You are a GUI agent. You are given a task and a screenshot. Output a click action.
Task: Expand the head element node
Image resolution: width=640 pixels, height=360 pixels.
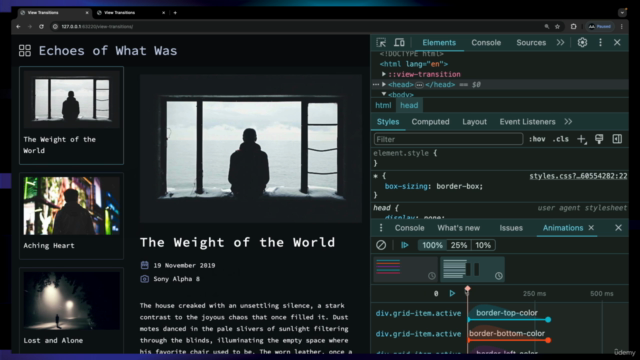point(384,84)
